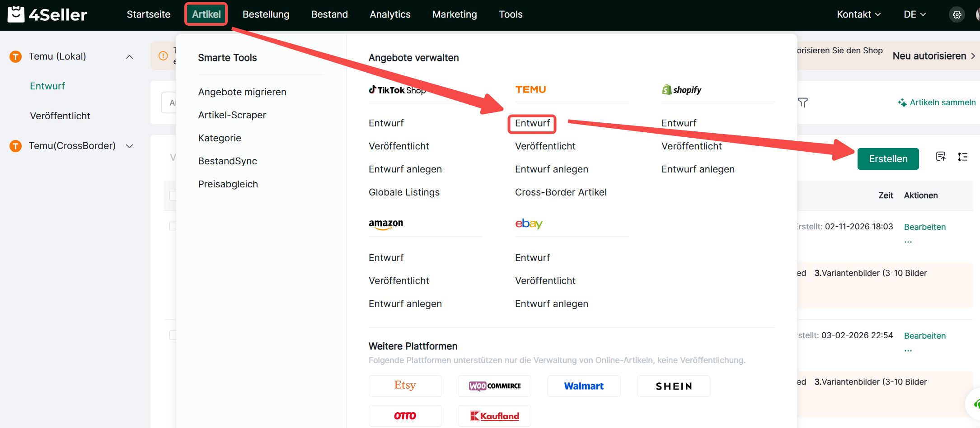Select Entwurf under the TEMU heading
The width and height of the screenshot is (980, 428).
click(532, 123)
